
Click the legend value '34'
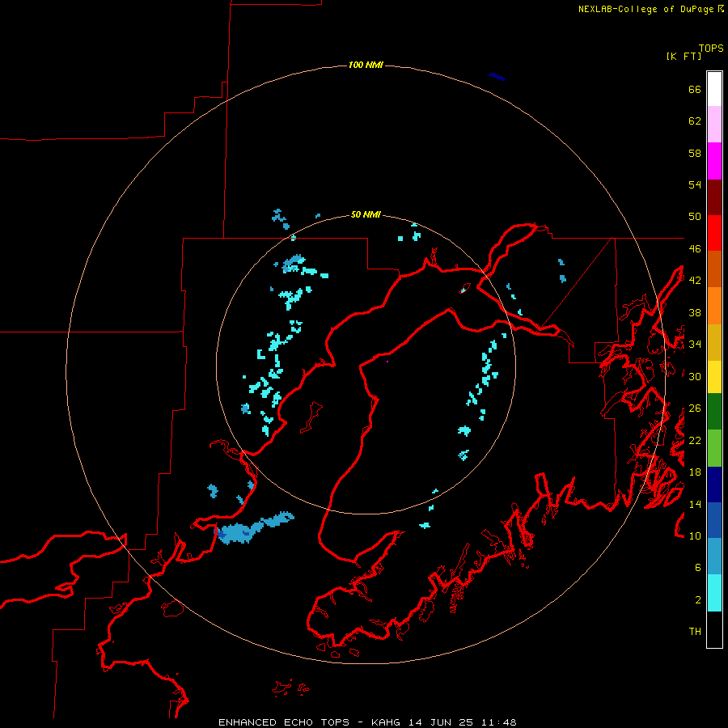point(695,345)
